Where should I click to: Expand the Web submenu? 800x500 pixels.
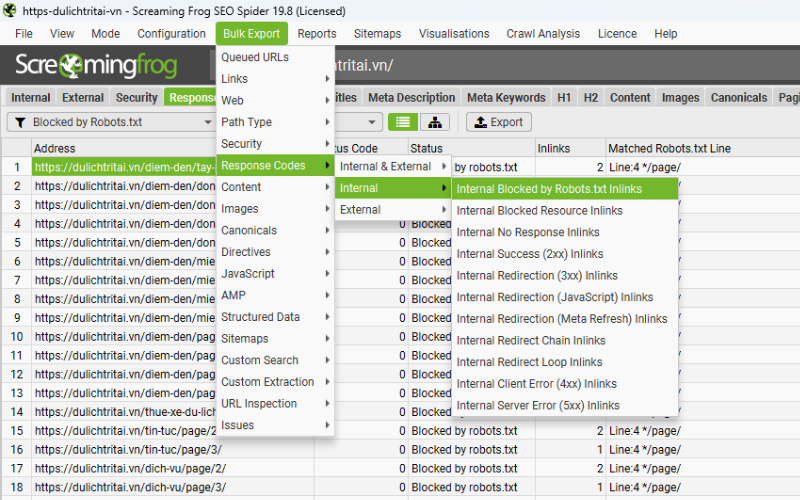pos(276,101)
